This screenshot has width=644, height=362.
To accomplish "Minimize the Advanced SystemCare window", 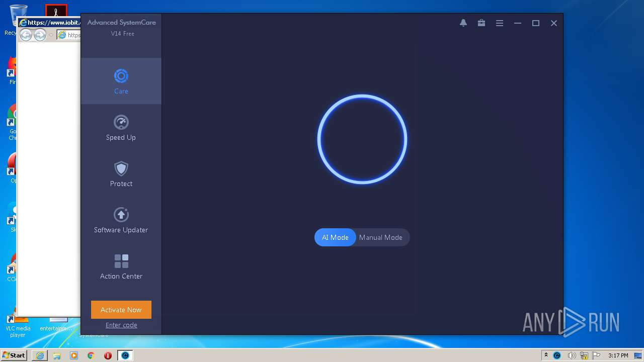I will 518,23.
